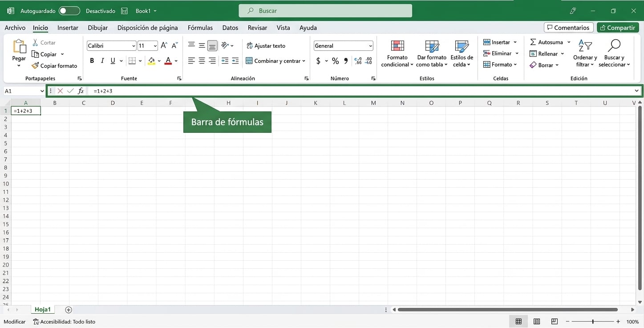644x328 pixels.
Task: Switch to the Dibujar tab
Action: click(98, 28)
